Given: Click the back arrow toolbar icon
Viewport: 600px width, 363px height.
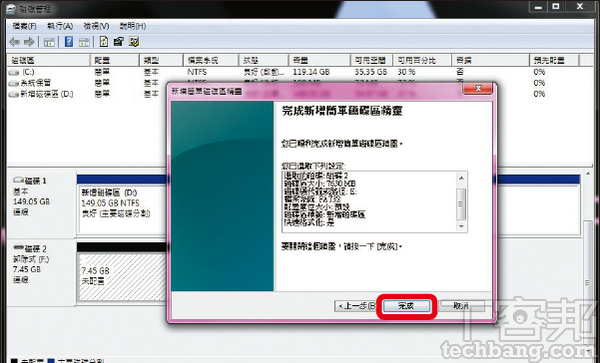Looking at the screenshot, I should tap(15, 42).
